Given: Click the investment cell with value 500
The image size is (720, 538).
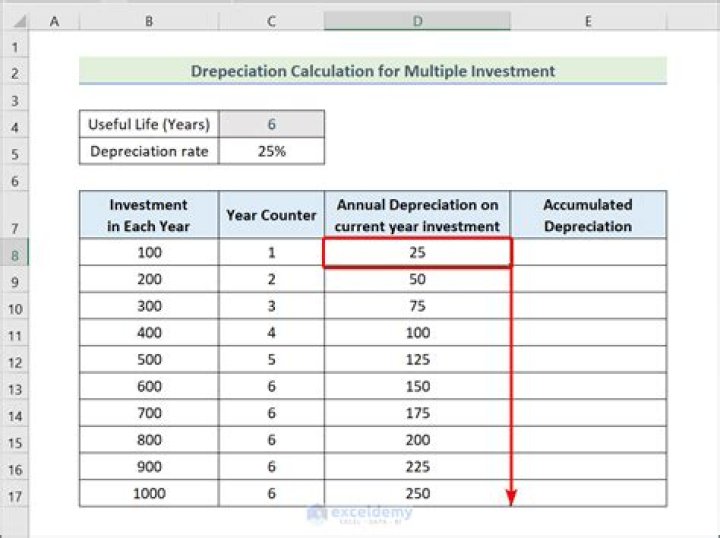Looking at the screenshot, I should [x=149, y=361].
